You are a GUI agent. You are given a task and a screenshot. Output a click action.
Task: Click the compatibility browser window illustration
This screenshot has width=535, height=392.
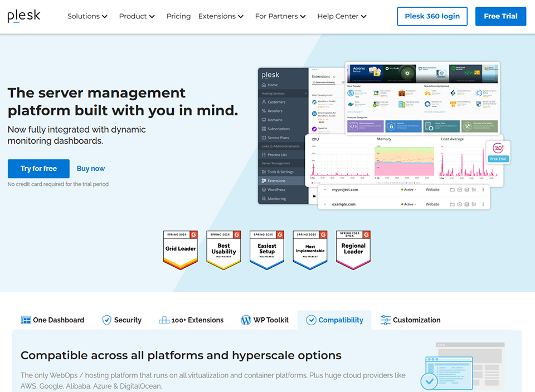463,366
